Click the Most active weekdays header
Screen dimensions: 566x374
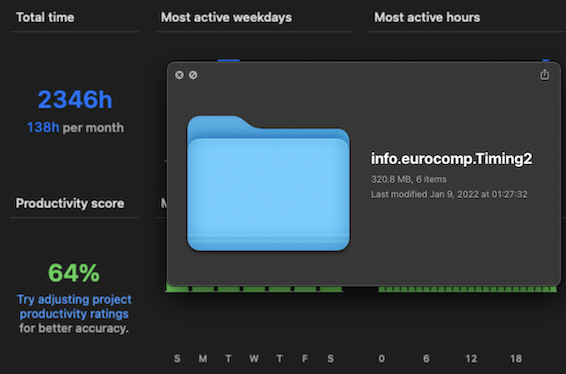coord(226,17)
